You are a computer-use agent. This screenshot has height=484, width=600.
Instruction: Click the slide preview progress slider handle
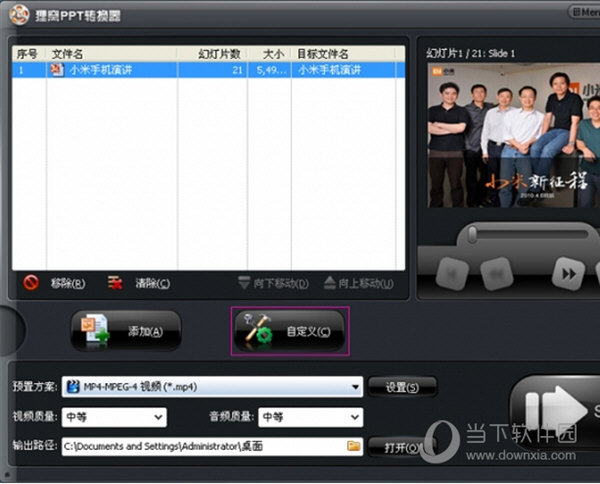472,234
